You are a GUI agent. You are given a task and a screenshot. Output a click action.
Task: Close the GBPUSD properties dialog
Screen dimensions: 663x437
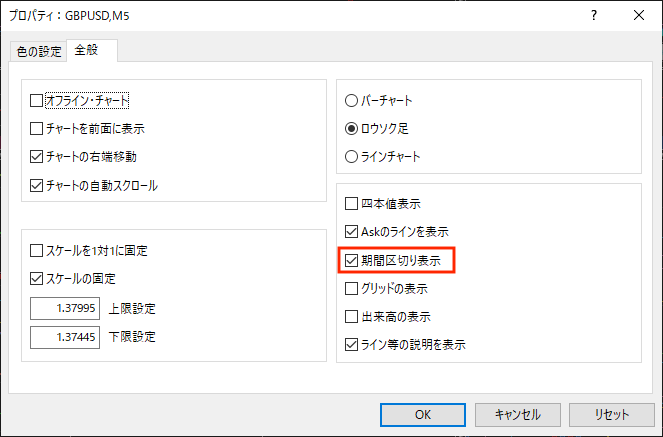[639, 16]
